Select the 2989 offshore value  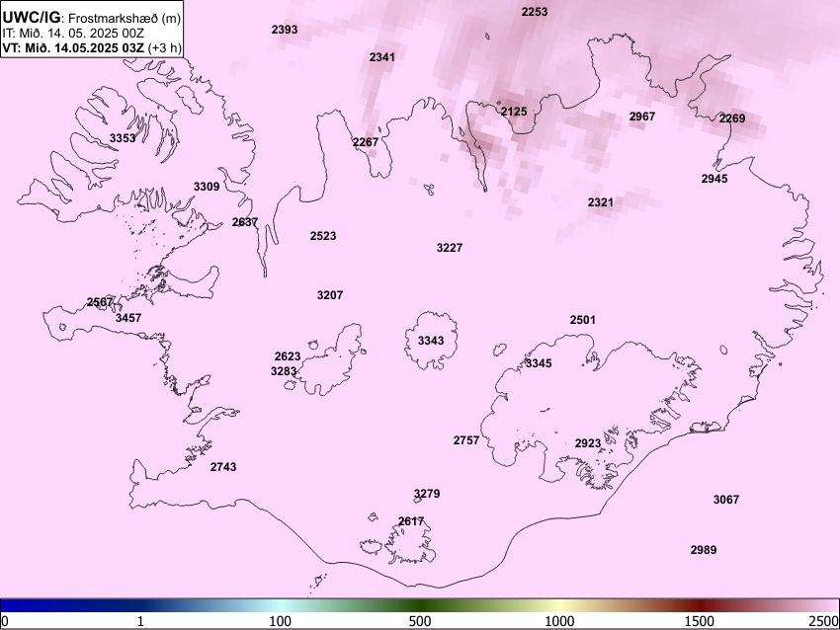point(704,550)
